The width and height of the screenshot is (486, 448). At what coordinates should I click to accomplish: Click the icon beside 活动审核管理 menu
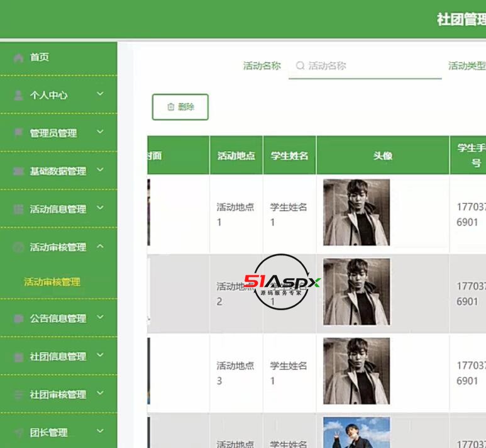(19, 247)
